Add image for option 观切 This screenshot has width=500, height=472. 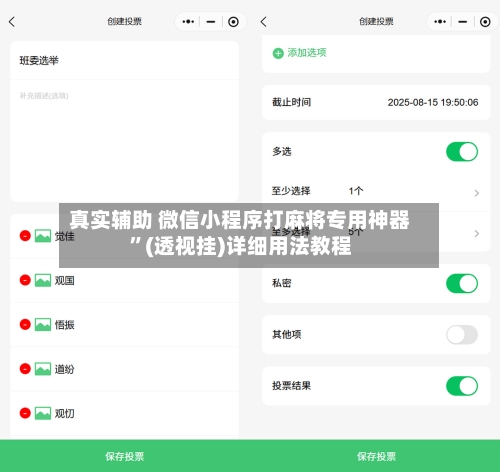43,413
